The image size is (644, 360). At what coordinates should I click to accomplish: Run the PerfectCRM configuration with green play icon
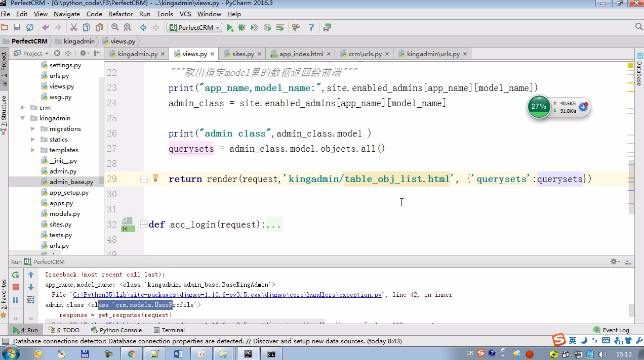click(x=230, y=27)
